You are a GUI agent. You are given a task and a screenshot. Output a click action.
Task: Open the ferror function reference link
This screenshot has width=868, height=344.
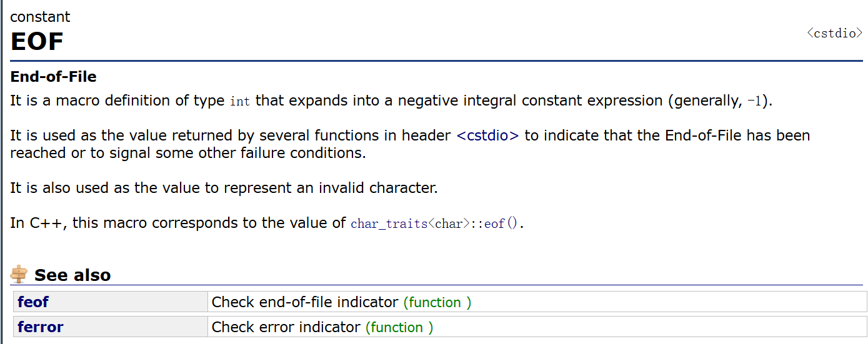[41, 327]
